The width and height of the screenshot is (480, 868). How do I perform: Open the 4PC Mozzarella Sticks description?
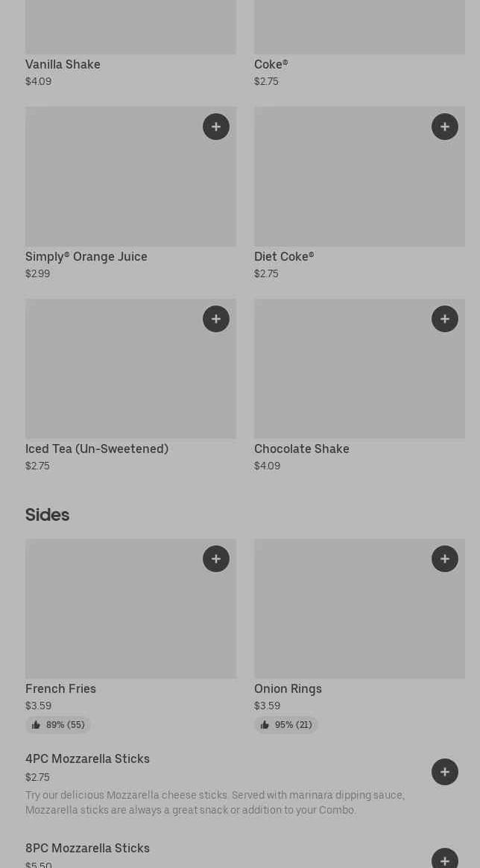[x=215, y=802]
